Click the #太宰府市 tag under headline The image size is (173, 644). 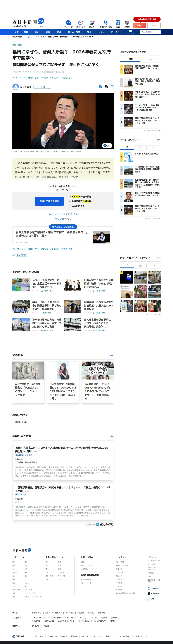(x=55, y=78)
